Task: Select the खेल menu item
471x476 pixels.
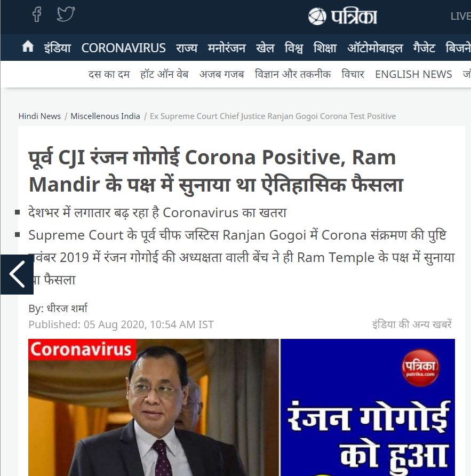Action: pos(265,48)
